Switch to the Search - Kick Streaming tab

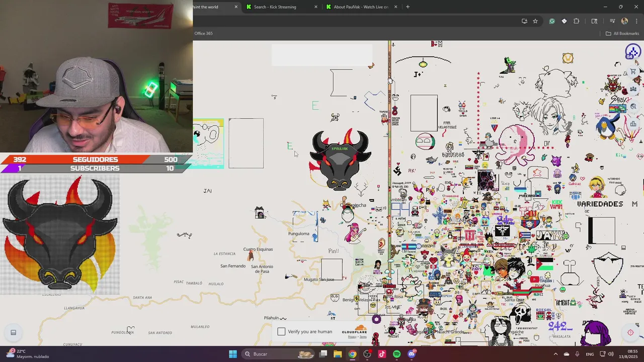(282, 7)
